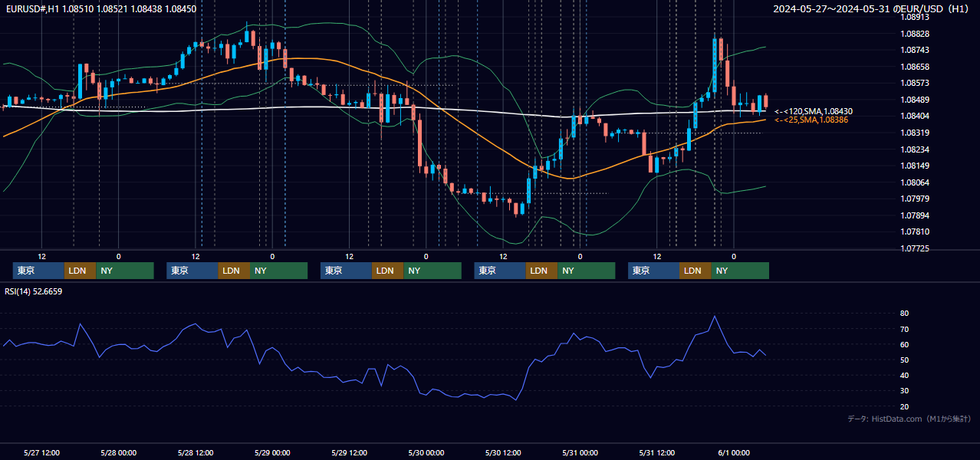Select the 5/28 12:00 date label

click(196, 452)
